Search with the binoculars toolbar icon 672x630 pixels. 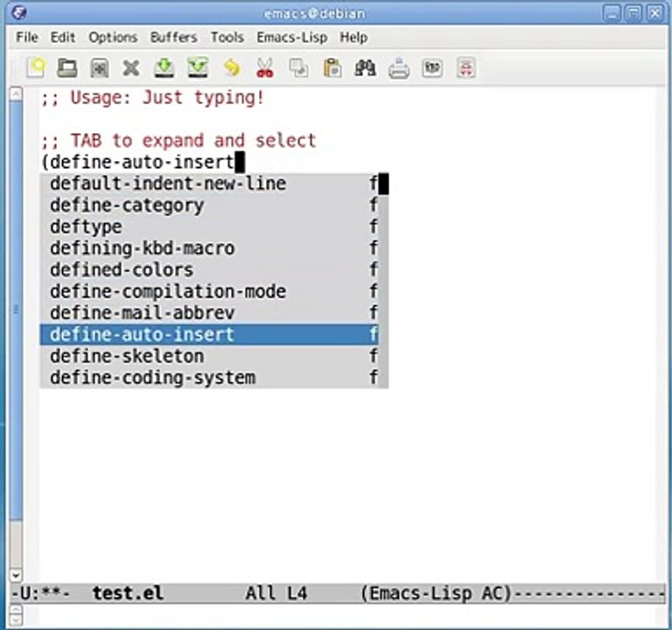pyautogui.click(x=365, y=68)
